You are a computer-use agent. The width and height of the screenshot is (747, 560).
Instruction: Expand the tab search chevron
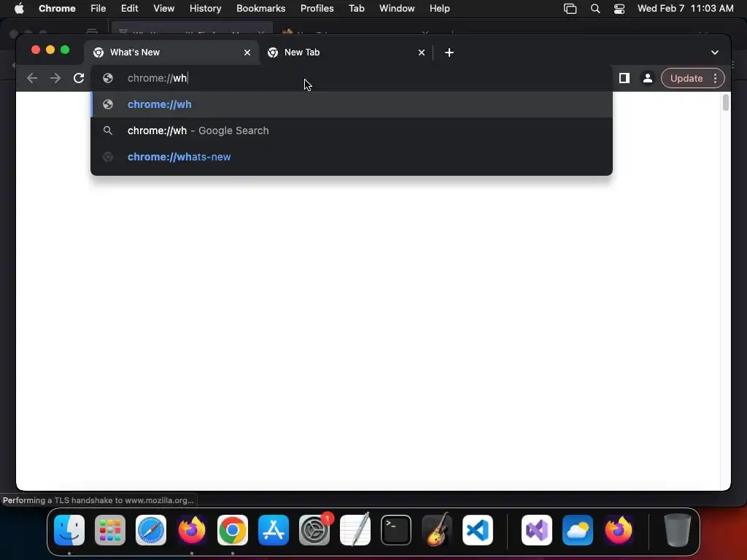click(x=715, y=52)
